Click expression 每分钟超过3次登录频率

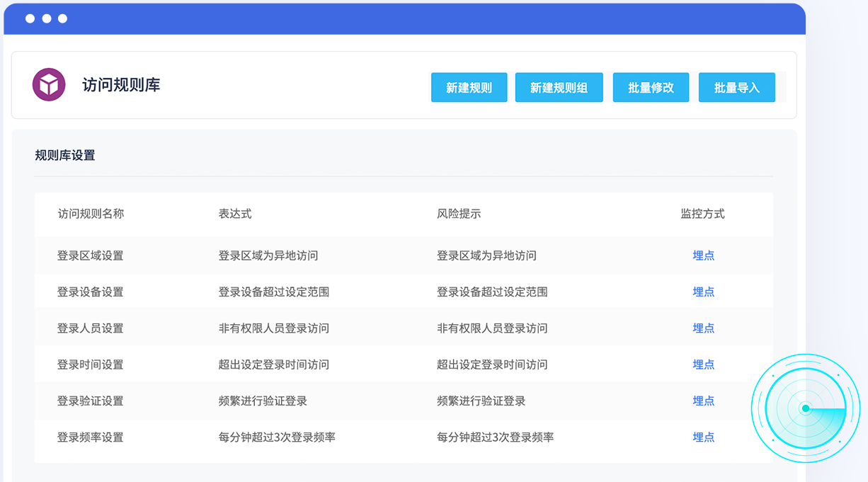coord(277,437)
